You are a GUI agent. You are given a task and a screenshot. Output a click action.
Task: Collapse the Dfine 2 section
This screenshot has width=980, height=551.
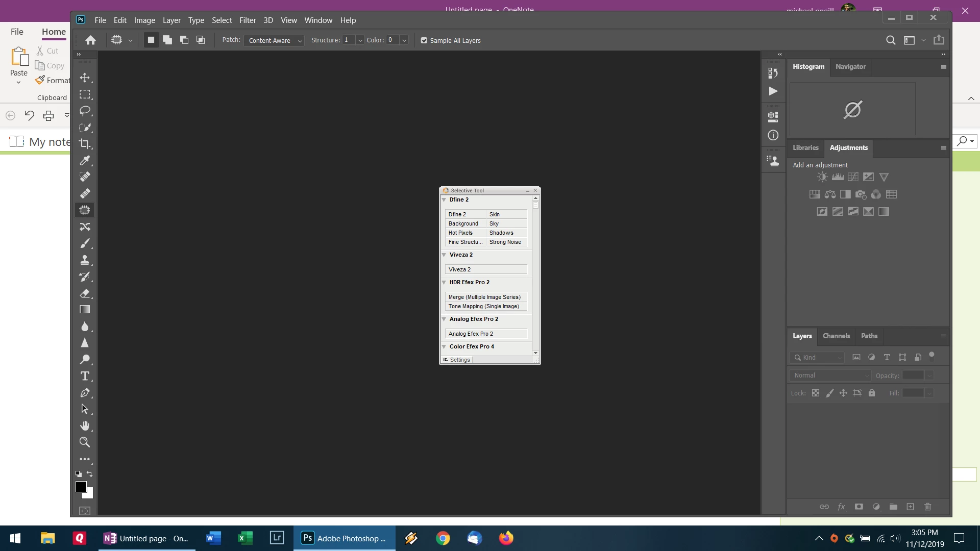pos(444,200)
